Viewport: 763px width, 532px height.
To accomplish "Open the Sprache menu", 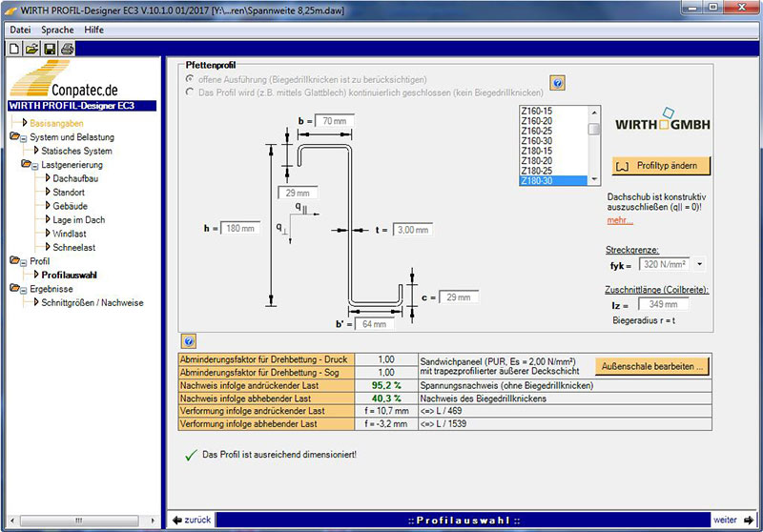I will (x=57, y=30).
